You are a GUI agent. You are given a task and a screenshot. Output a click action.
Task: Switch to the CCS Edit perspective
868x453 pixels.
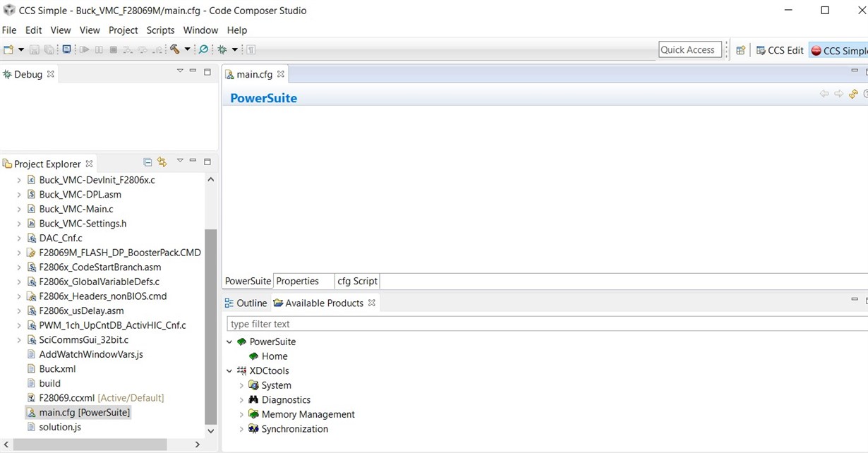(x=780, y=50)
